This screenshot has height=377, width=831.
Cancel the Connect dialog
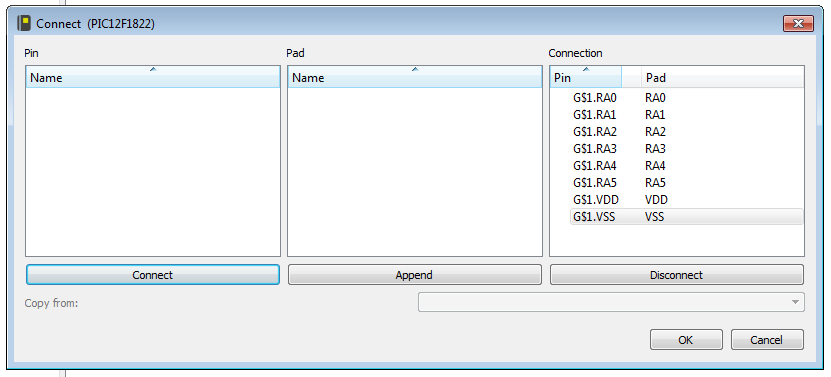767,340
